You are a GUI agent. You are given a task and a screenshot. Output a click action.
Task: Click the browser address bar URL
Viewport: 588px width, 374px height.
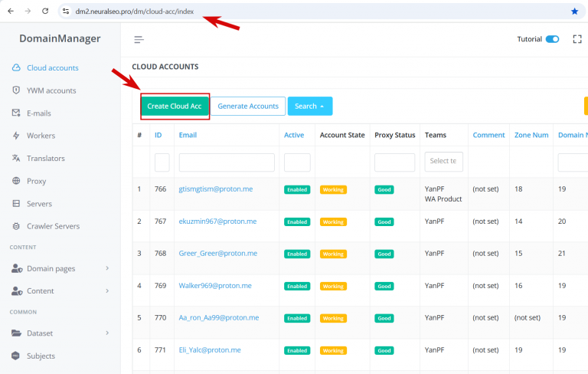135,11
